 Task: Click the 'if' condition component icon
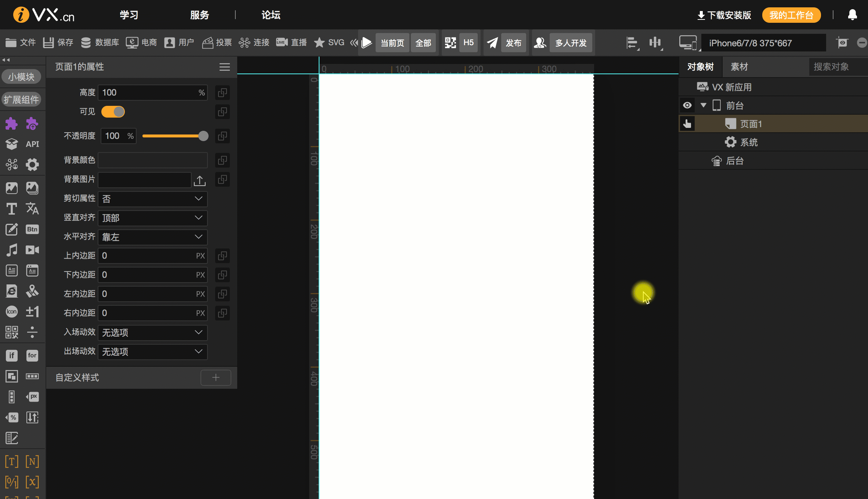(x=11, y=355)
